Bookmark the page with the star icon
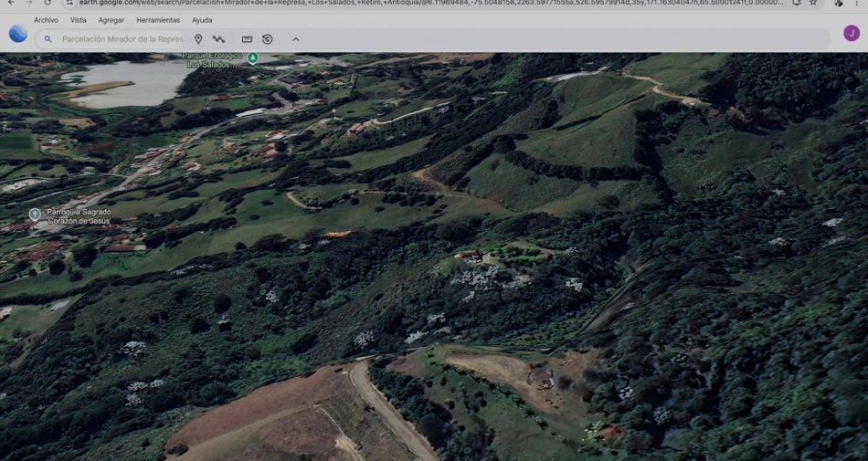Image resolution: width=868 pixels, height=461 pixels. coord(813,3)
